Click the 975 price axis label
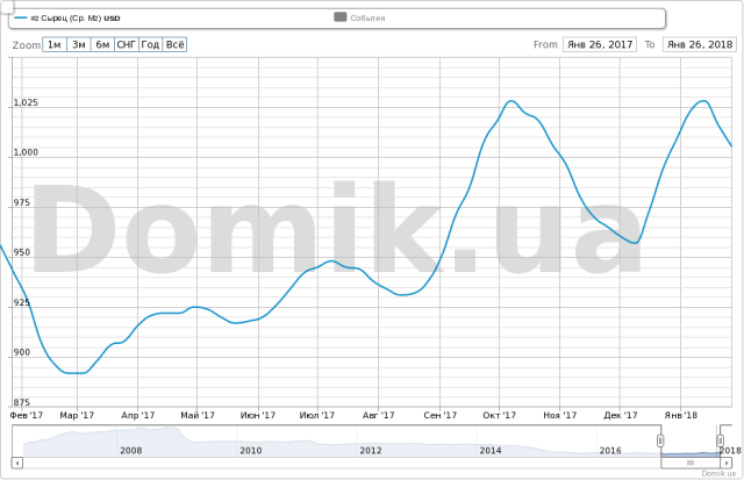The height and width of the screenshot is (480, 744). click(22, 203)
